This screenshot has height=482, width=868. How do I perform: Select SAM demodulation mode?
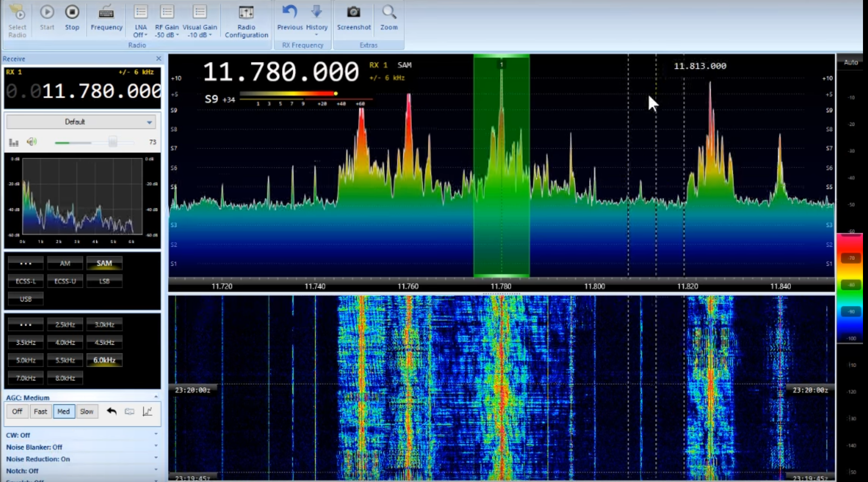pyautogui.click(x=104, y=263)
